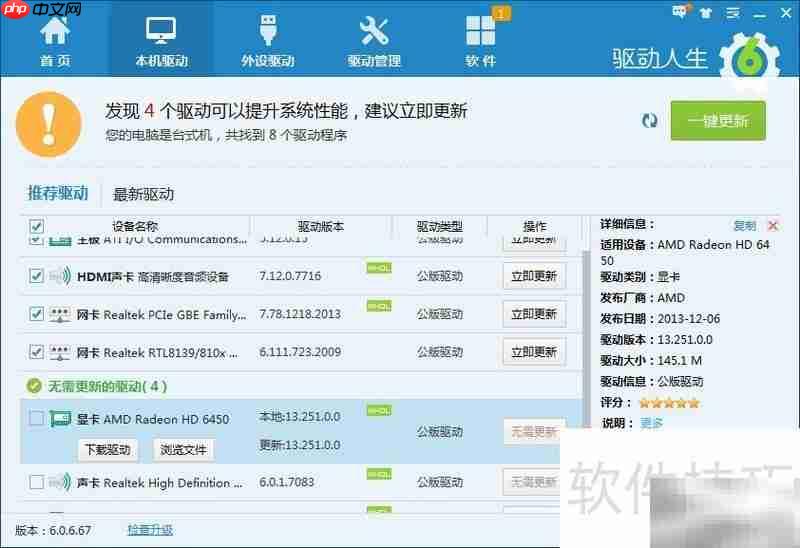Click the Realtek PCIe GBE network card icon
This screenshot has height=548, width=800.
[60, 314]
